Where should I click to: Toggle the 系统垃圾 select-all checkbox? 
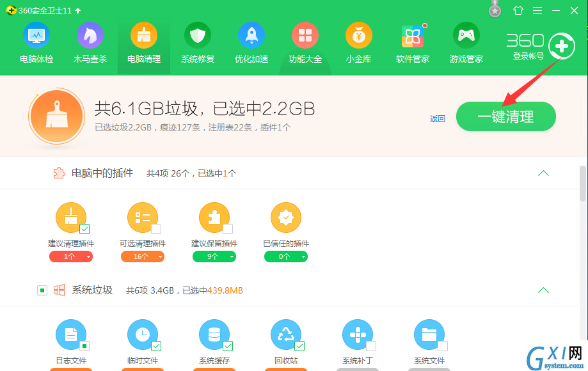pos(42,290)
